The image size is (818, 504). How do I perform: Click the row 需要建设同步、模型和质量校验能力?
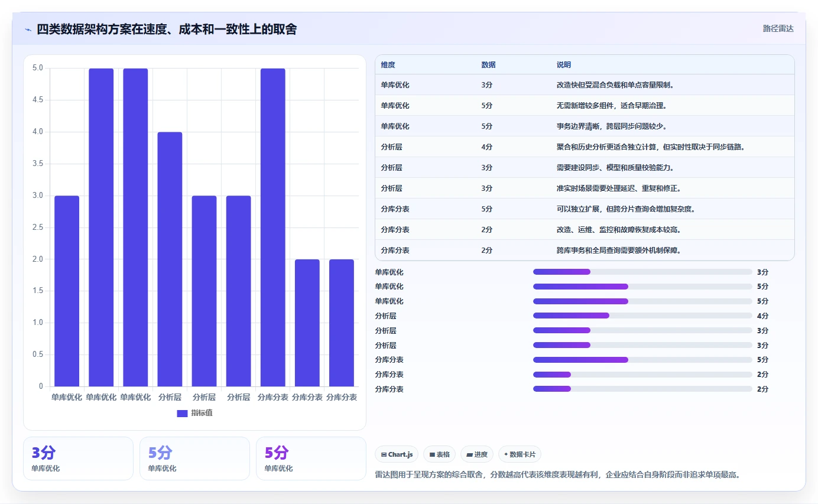pyautogui.click(x=585, y=168)
